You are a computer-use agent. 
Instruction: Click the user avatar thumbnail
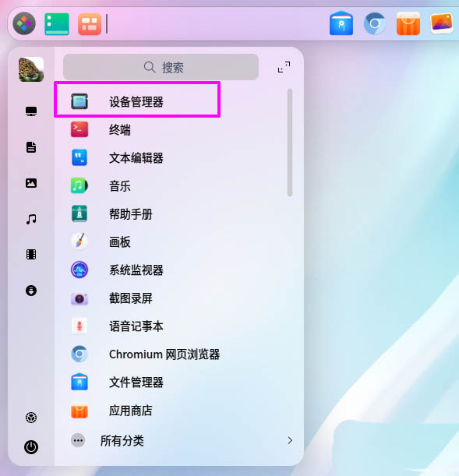(31, 69)
